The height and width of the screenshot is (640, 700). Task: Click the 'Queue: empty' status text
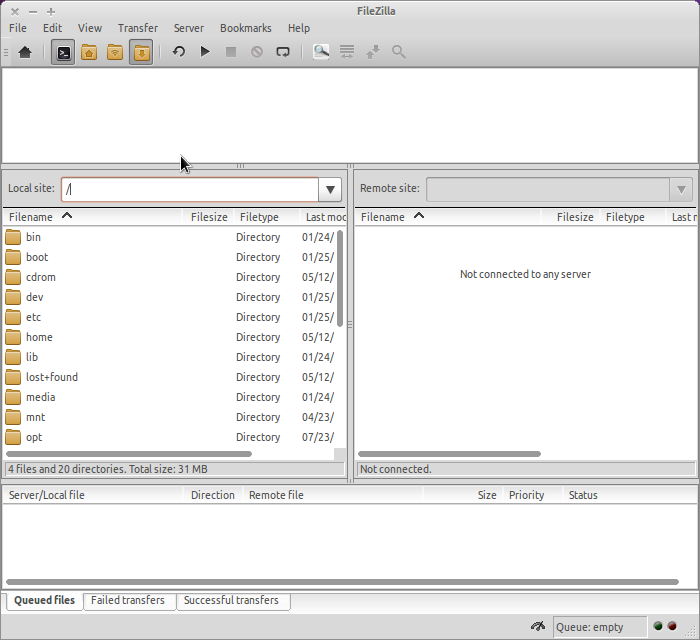[x=589, y=627]
